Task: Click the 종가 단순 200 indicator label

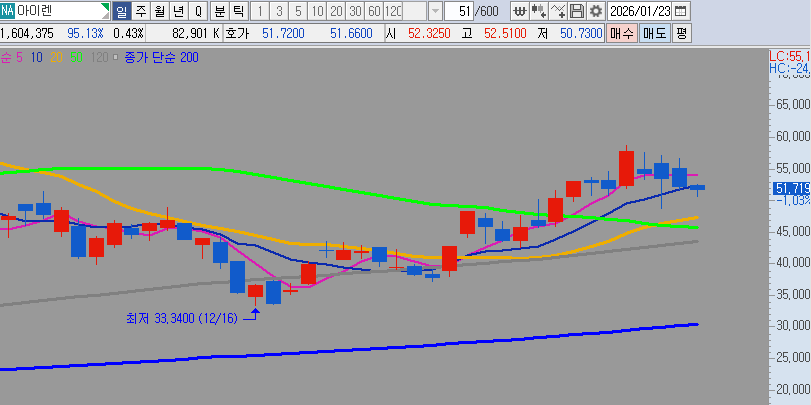Action: [161, 57]
